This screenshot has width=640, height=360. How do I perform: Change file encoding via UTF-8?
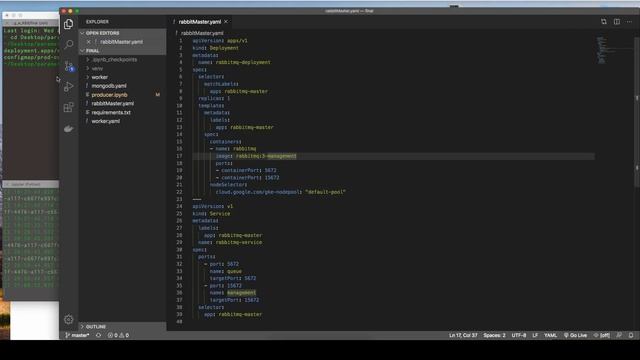tap(519, 335)
